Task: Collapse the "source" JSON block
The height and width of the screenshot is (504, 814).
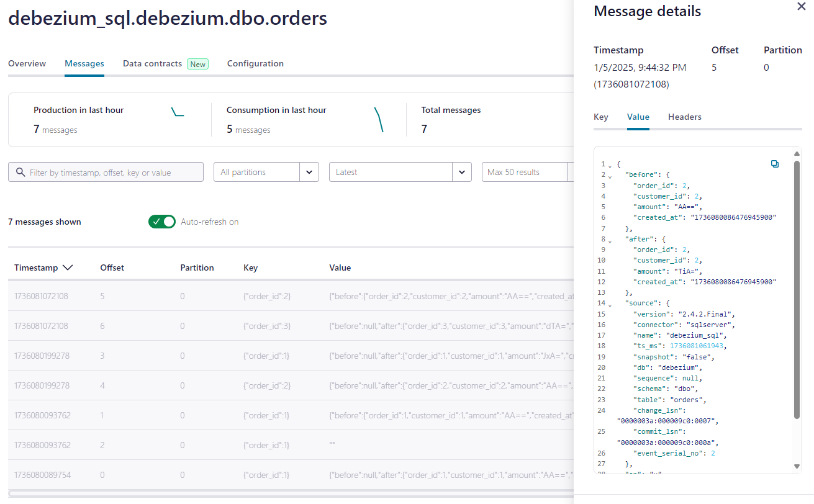Action: 610,304
